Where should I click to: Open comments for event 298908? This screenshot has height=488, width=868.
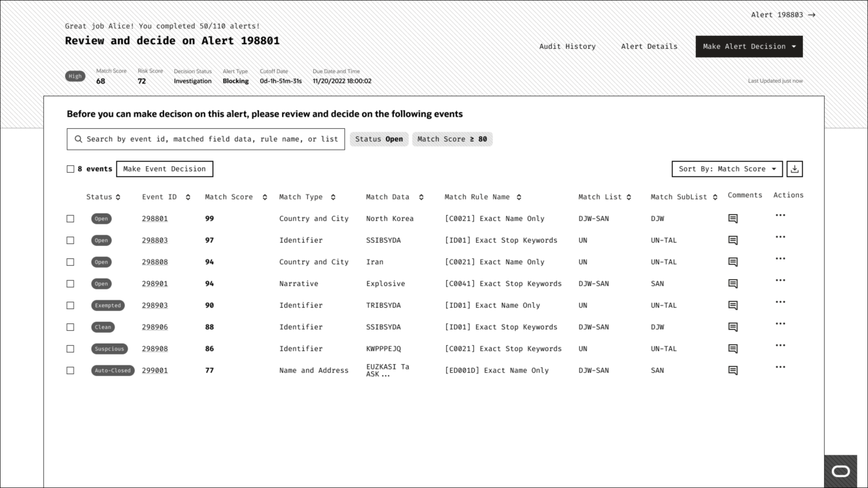732,349
